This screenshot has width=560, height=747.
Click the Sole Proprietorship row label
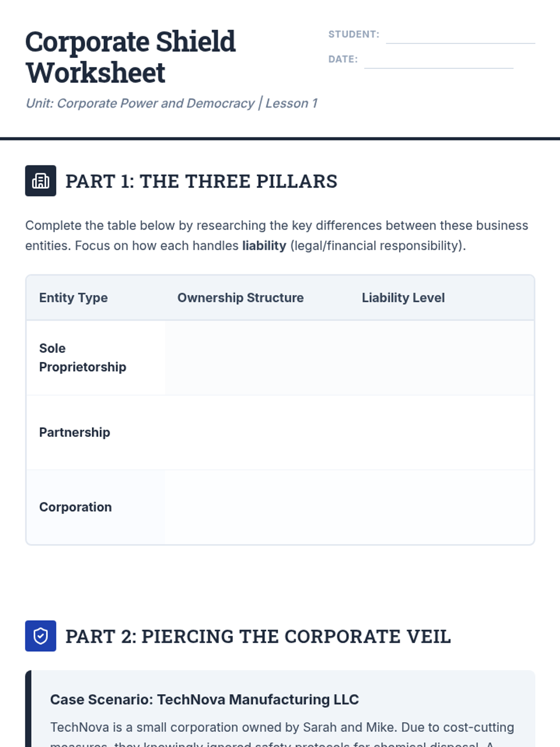coord(83,358)
